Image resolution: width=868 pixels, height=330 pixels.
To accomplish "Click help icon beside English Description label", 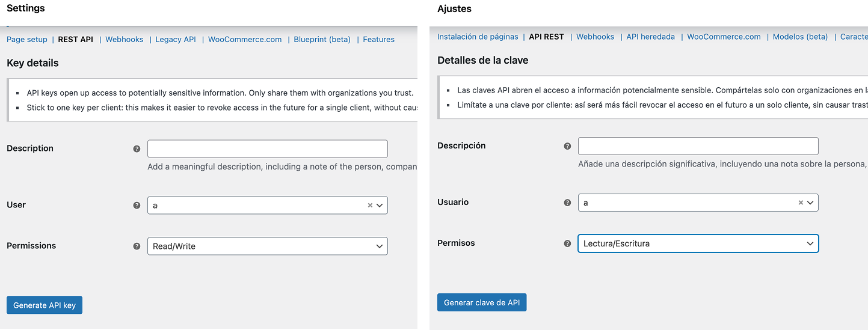I will point(137,148).
